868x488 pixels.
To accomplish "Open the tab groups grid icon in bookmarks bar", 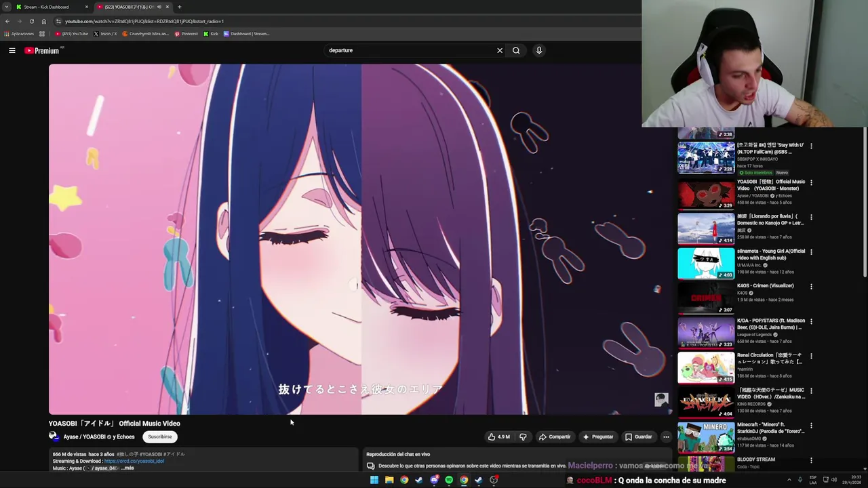I will [x=42, y=34].
